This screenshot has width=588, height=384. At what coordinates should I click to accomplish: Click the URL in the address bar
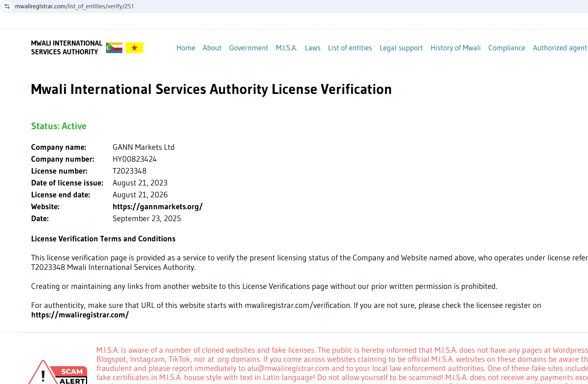[74, 6]
